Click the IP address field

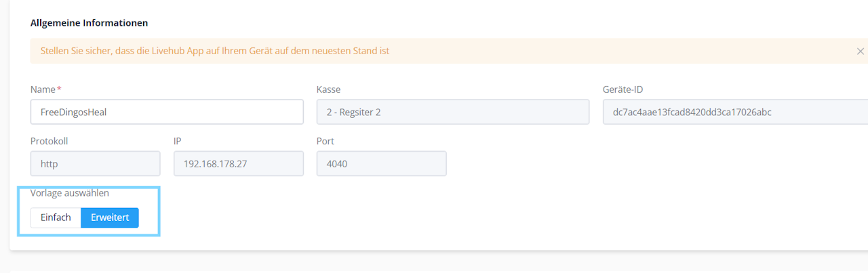point(238,163)
